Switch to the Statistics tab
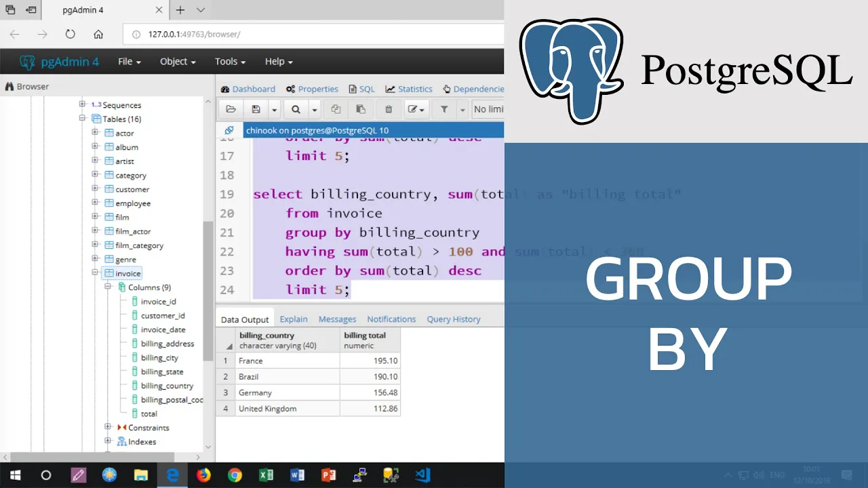This screenshot has height=488, width=868. [x=409, y=89]
